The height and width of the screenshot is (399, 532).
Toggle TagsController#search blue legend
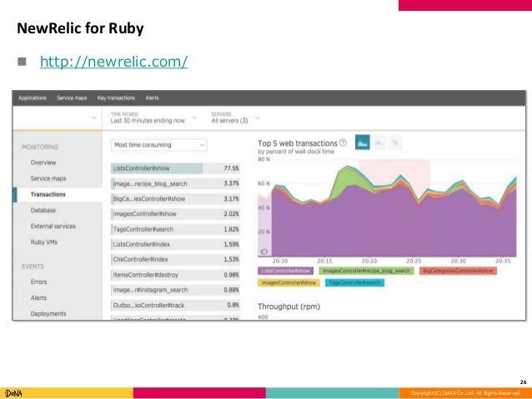click(x=354, y=282)
